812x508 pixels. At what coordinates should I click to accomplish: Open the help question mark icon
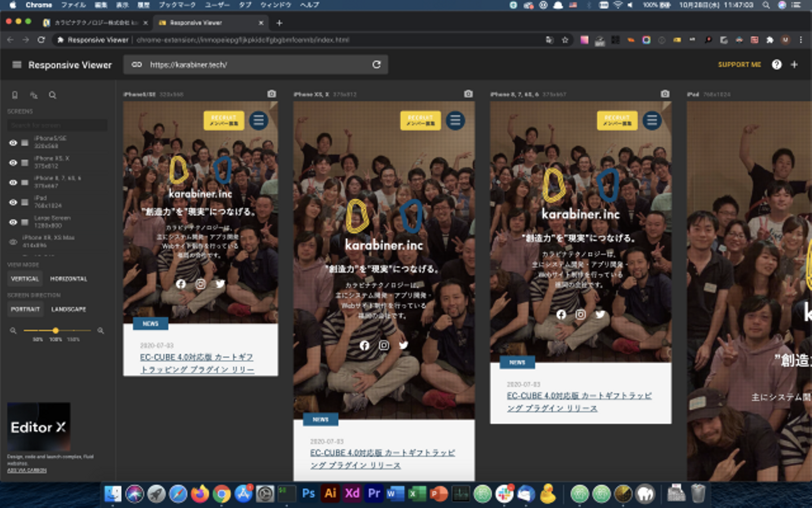(x=776, y=65)
